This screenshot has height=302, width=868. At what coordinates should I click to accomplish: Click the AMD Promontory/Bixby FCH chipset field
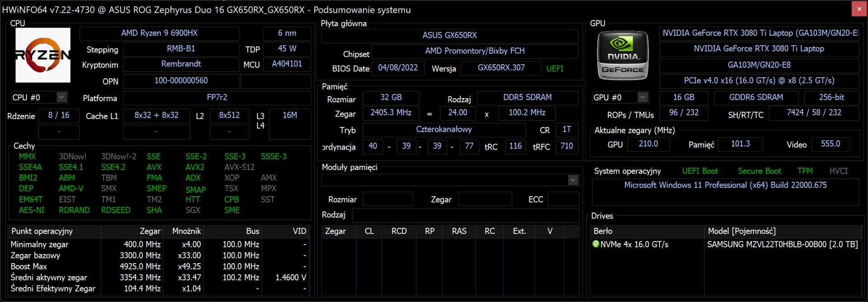[x=475, y=51]
